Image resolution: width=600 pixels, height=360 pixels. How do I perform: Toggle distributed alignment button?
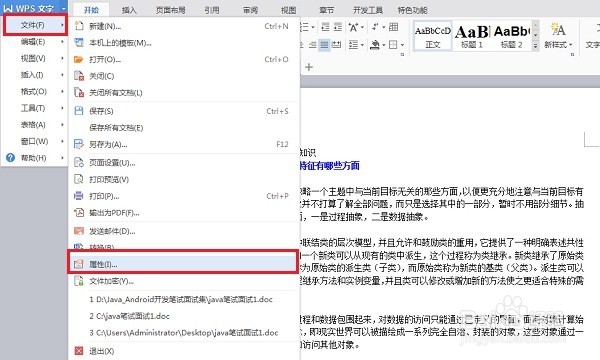tap(337, 45)
